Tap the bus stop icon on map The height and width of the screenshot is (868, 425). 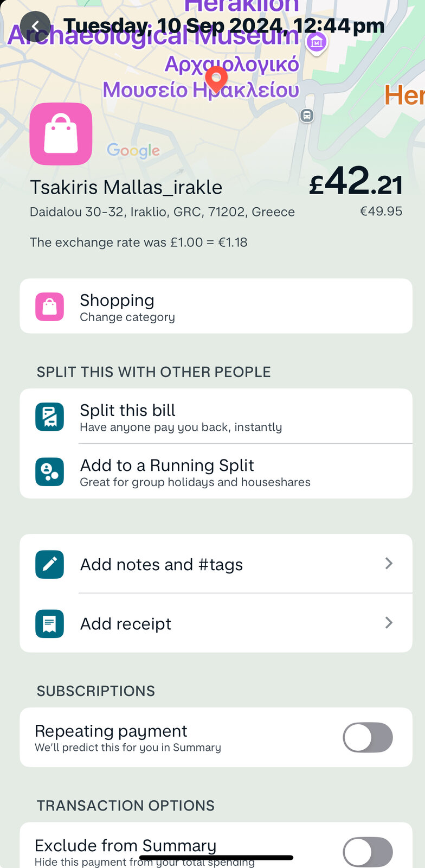tap(307, 115)
